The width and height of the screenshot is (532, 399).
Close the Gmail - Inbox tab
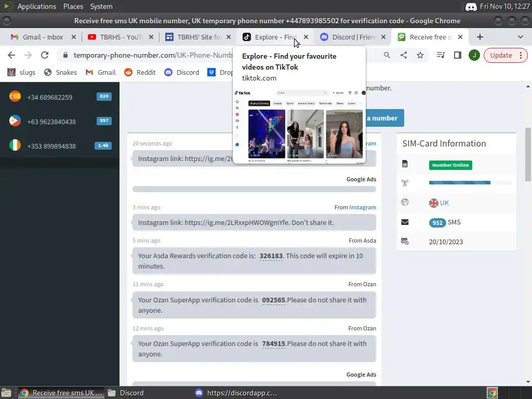coord(74,37)
